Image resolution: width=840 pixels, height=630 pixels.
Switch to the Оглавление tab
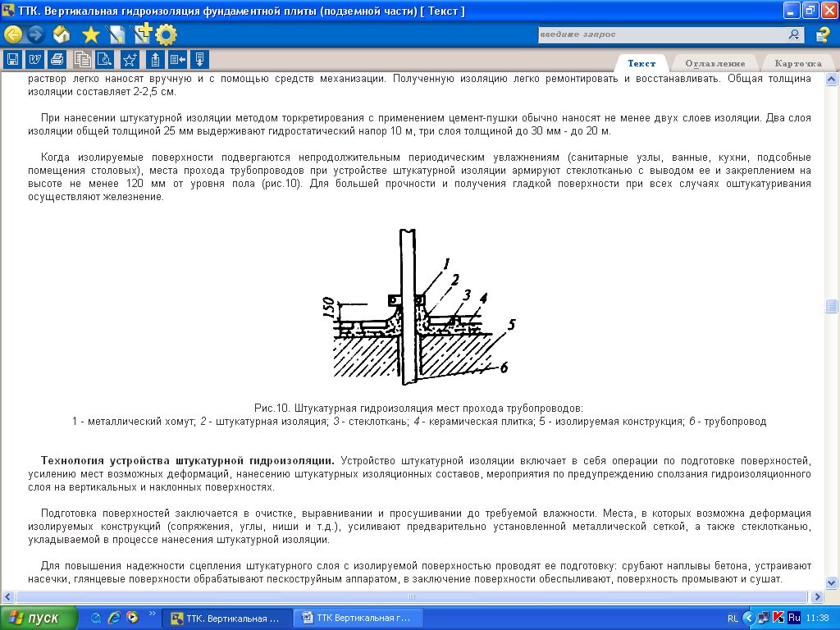(714, 63)
